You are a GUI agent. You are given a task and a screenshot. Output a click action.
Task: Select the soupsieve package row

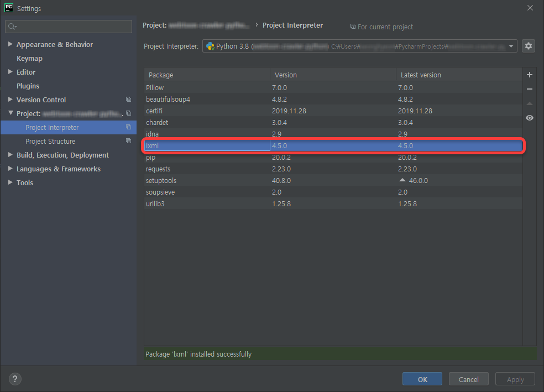(x=333, y=192)
